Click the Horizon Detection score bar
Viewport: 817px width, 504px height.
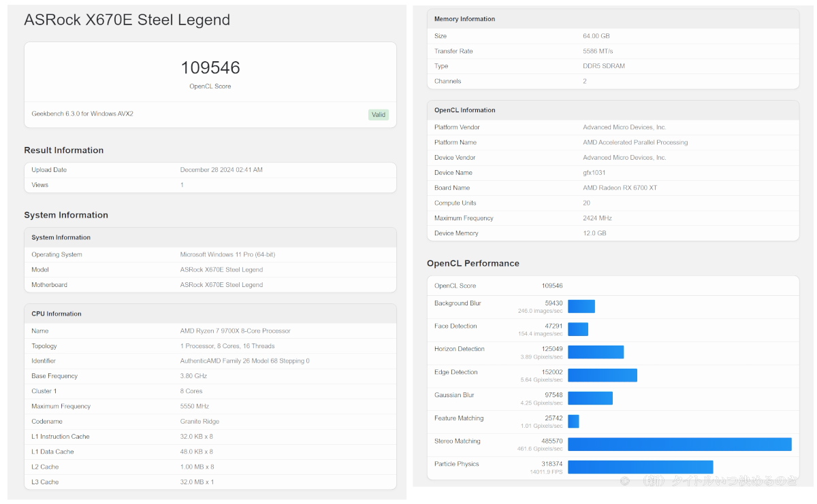coord(596,352)
